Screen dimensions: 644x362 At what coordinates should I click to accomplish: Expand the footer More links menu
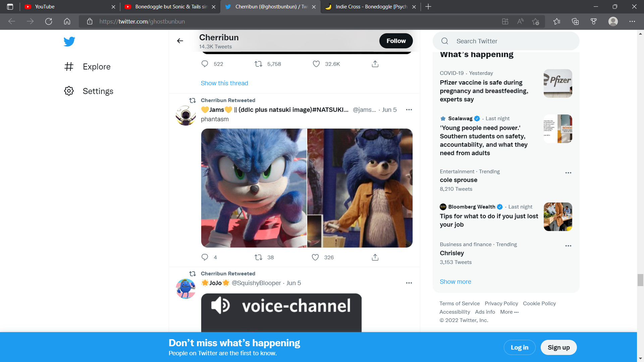[x=509, y=312]
